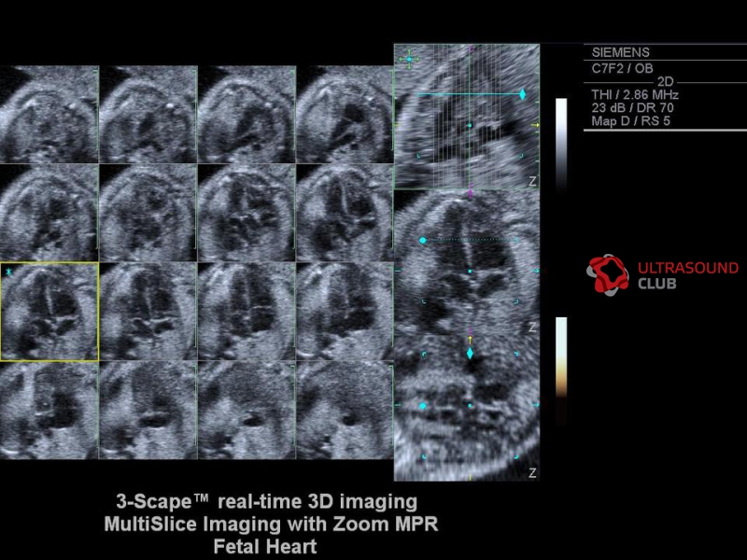Select the cyan diamond marker in bottom MPR pane
Image resolution: width=747 pixels, height=560 pixels.
pyautogui.click(x=470, y=354)
